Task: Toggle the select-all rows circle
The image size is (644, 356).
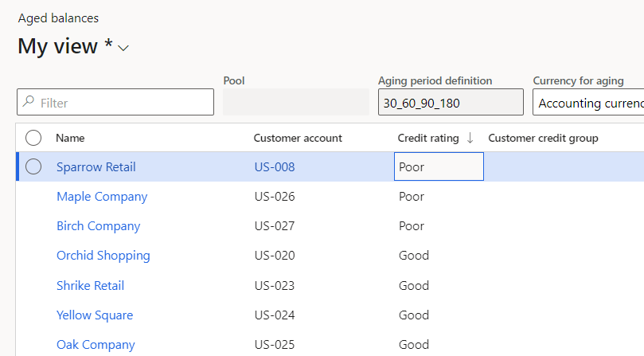Action: tap(33, 138)
